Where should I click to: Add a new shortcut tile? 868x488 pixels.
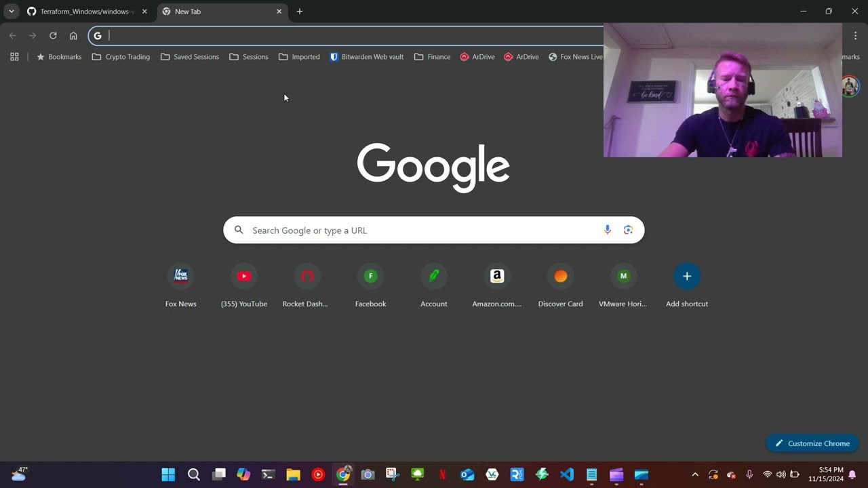[x=687, y=286]
